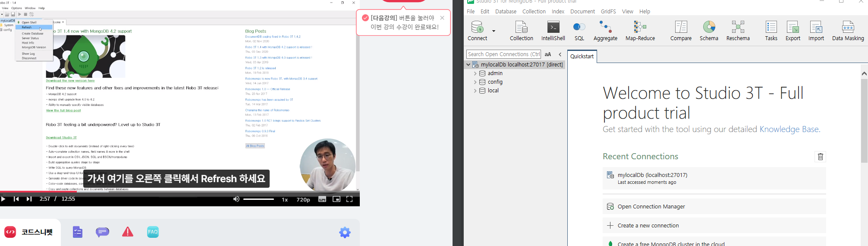The height and width of the screenshot is (246, 868).
Task: Open the Collection menu
Action: [x=534, y=12]
